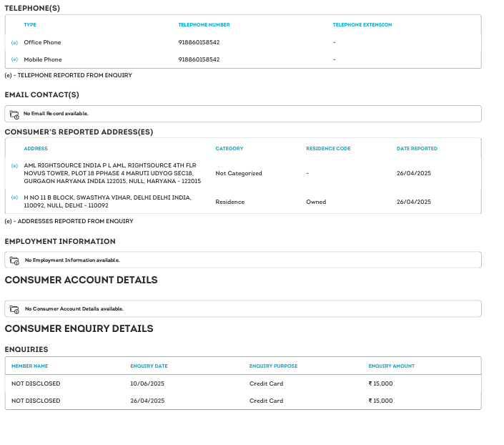Click the Member Name column header

(x=29, y=366)
